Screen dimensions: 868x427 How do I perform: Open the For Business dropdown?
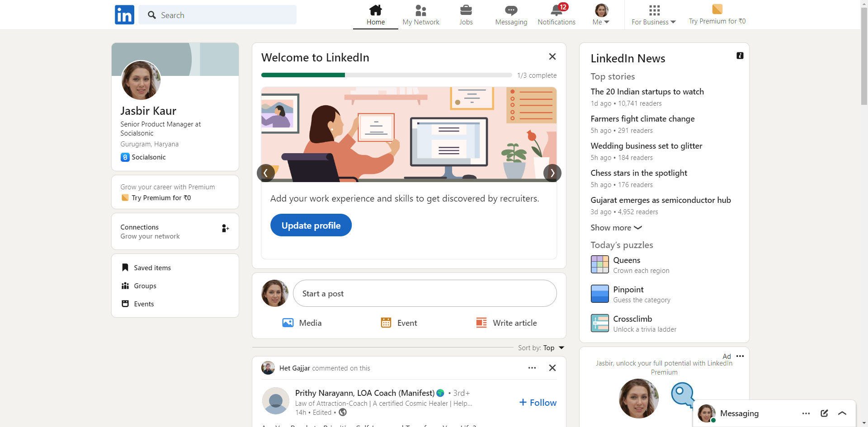[x=654, y=15]
